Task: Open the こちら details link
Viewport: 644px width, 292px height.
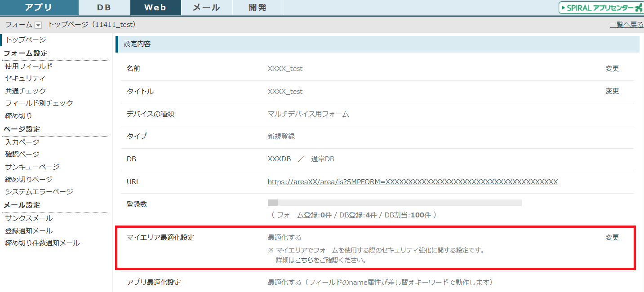Action: (304, 260)
